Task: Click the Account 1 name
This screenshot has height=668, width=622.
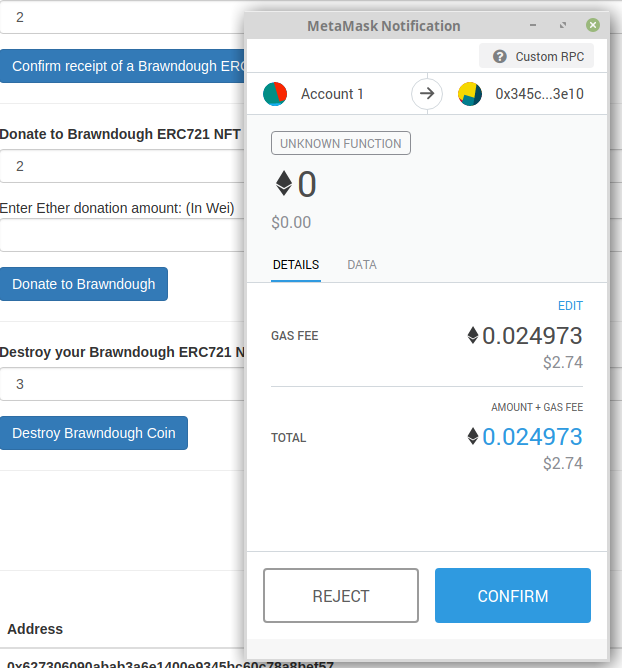Action: 332,94
